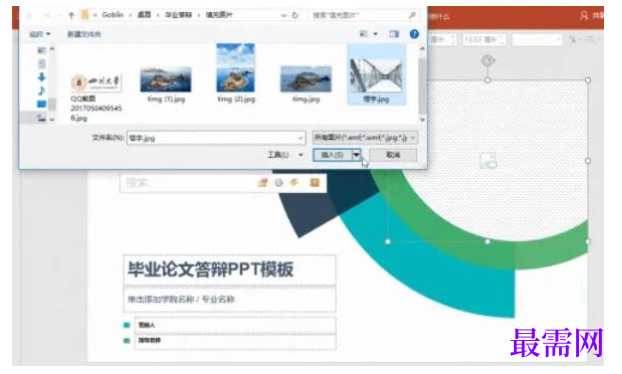This screenshot has height=374, width=622.
Task: Click the round gray icon in the floating search bar
Action: (279, 183)
